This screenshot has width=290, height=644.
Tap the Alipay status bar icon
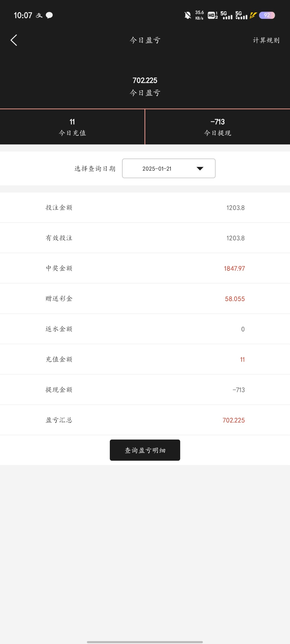(39, 15)
